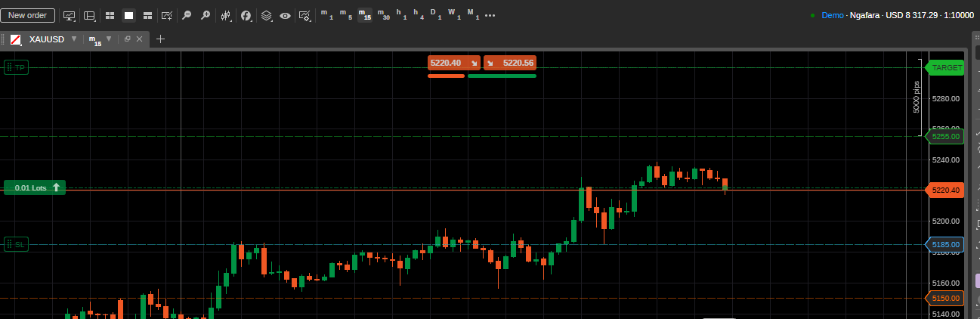Select the h1 timeframe
Image resolution: width=980 pixels, height=319 pixels.
pyautogui.click(x=401, y=15)
